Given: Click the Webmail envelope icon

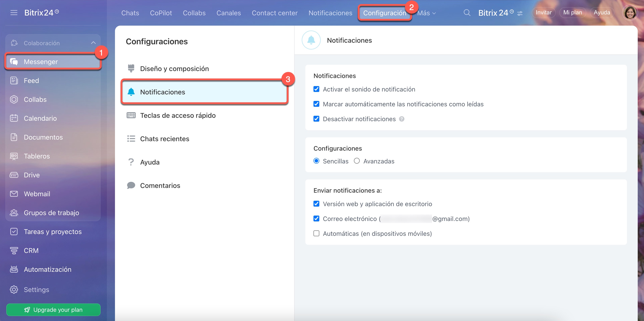Looking at the screenshot, I should click(x=14, y=194).
